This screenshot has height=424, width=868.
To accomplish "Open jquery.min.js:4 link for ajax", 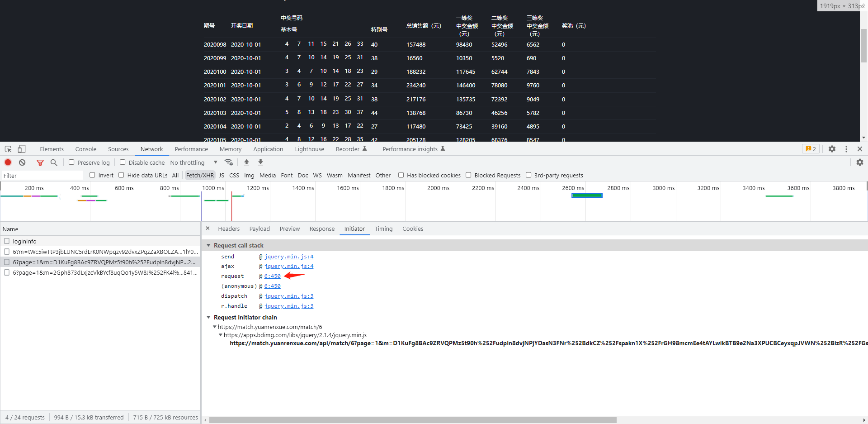I will tap(289, 266).
